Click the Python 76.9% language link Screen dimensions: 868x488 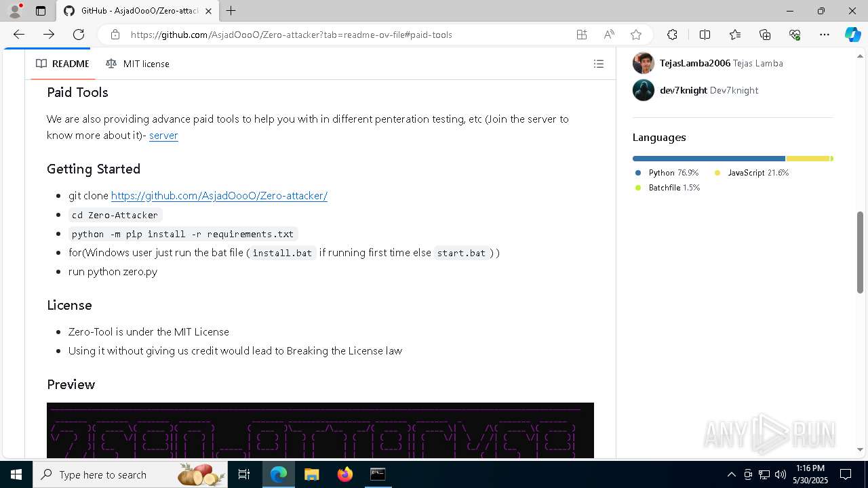667,173
